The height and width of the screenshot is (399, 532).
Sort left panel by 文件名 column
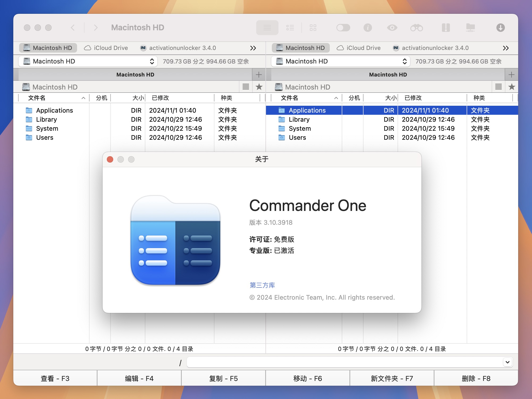pyautogui.click(x=54, y=98)
